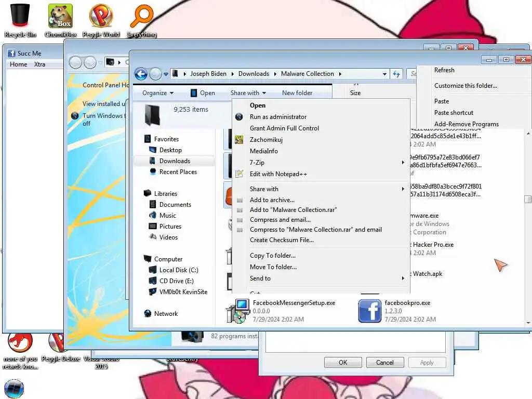Open the Home menu in Succ Me
This screenshot has width=532, height=399.
(x=18, y=64)
